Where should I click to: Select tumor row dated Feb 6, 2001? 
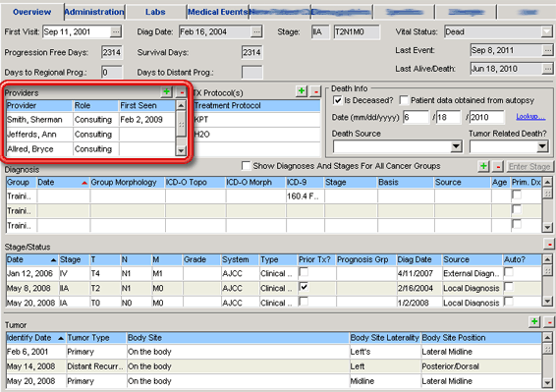[x=274, y=352]
